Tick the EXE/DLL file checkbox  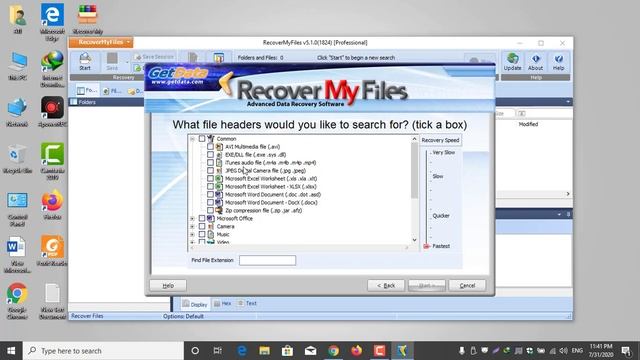(x=210, y=155)
